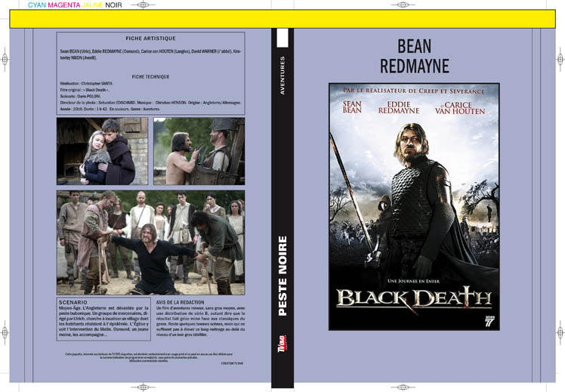This screenshot has height=392, width=565.
Task: Click the yellow color bar at top
Action: tap(282, 19)
